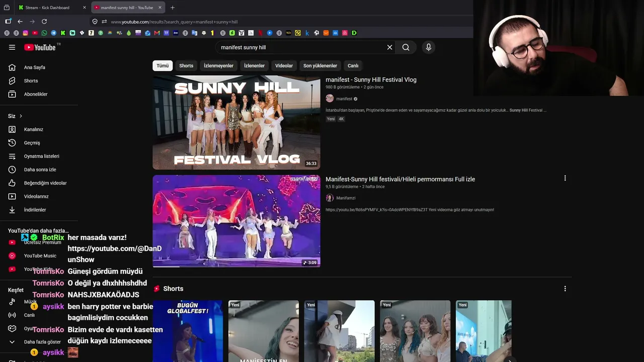
Task: Click the browser address bar URL
Action: click(x=174, y=22)
